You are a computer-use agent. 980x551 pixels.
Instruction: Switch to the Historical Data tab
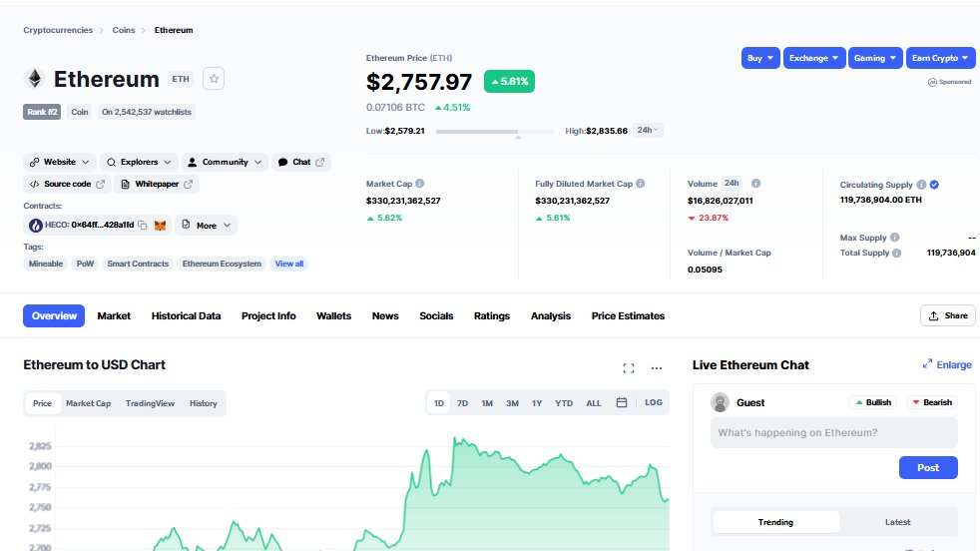[x=186, y=315]
